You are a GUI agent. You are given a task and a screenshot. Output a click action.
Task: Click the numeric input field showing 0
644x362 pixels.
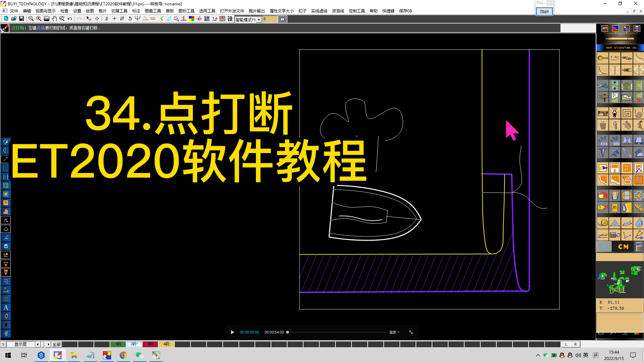pyautogui.click(x=270, y=19)
